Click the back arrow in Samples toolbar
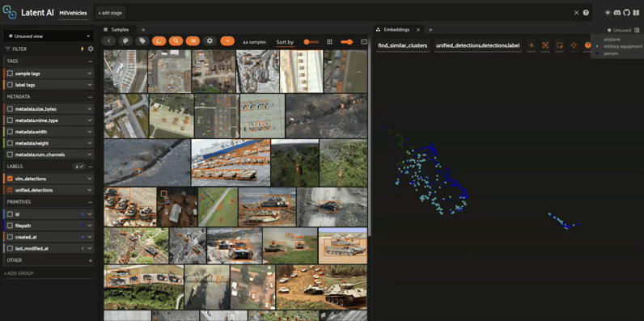Screen dimensions: 644x321 pyautogui.click(x=108, y=41)
